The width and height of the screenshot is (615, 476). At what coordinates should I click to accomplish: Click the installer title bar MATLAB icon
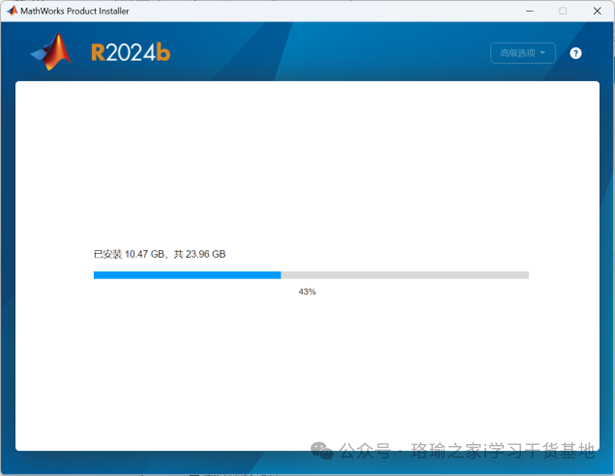[12, 11]
